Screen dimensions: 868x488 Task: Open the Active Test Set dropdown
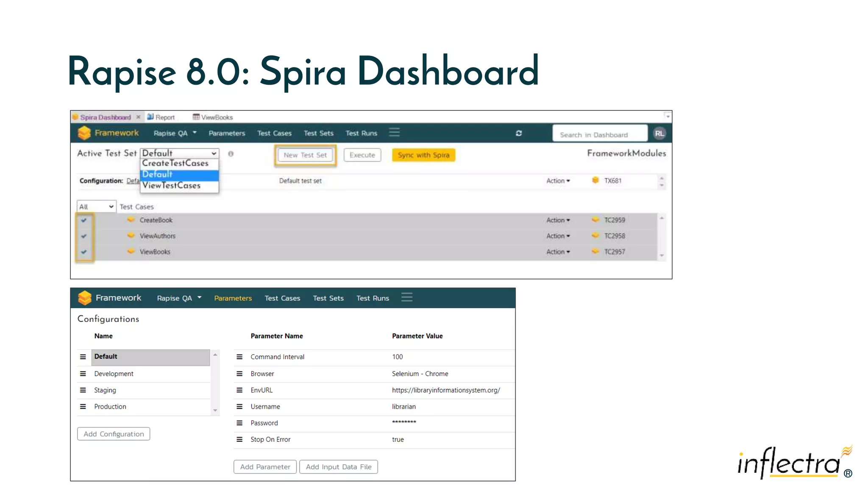pyautogui.click(x=179, y=153)
